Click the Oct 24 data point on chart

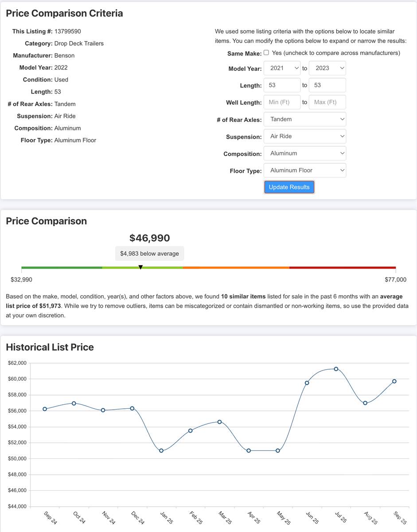[74, 403]
